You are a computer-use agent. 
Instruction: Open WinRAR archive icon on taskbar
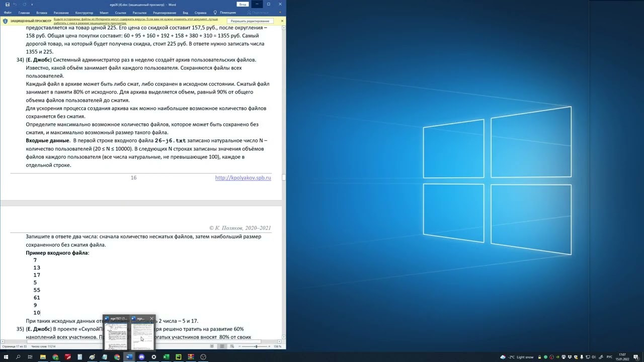point(191,357)
